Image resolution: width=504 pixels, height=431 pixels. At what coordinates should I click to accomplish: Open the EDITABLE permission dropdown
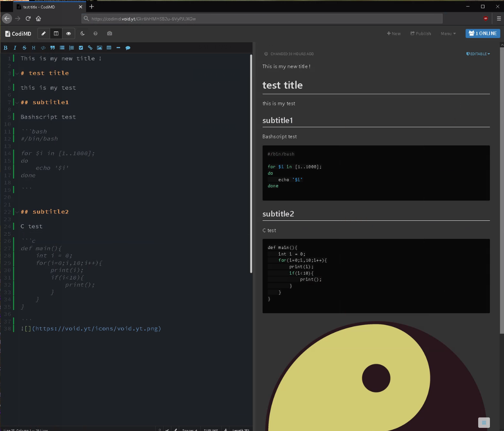[x=478, y=54]
